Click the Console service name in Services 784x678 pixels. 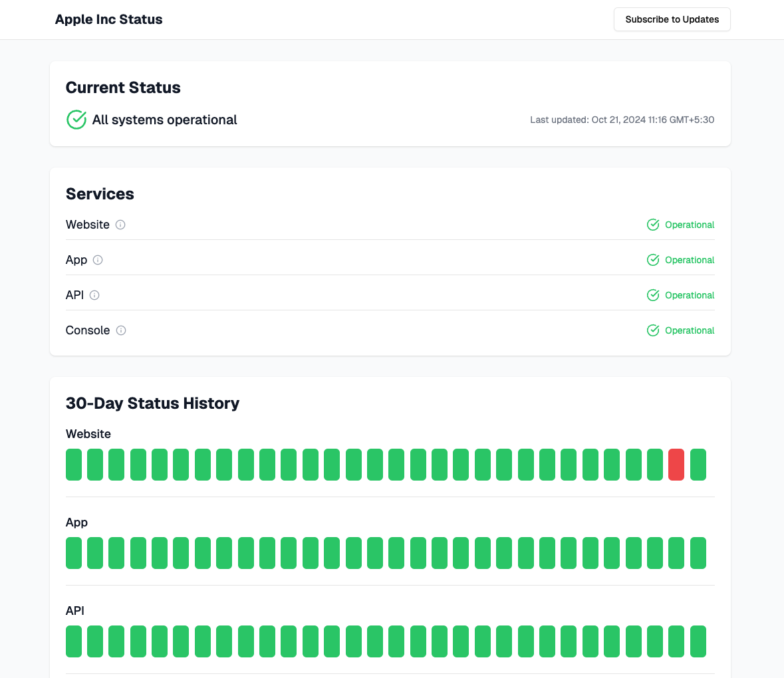coord(88,330)
